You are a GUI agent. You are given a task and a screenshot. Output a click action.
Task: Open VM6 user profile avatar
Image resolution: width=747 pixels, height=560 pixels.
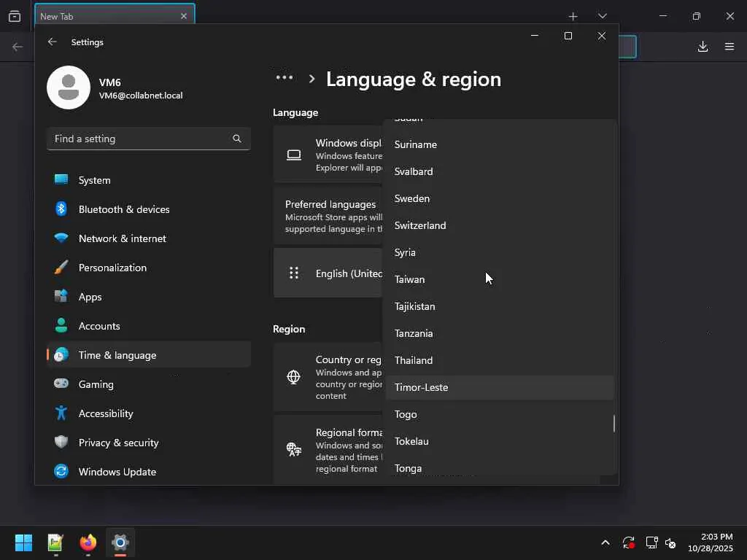pos(69,87)
